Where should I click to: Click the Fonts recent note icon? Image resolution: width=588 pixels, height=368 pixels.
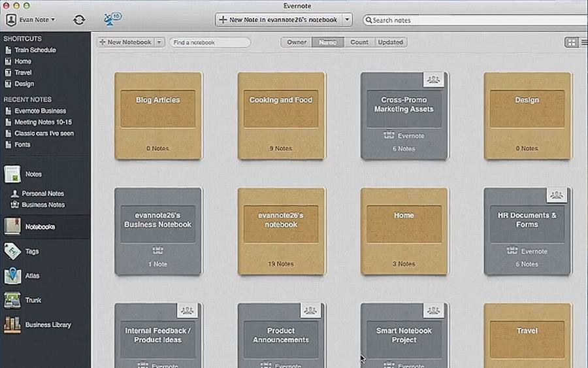pos(8,144)
